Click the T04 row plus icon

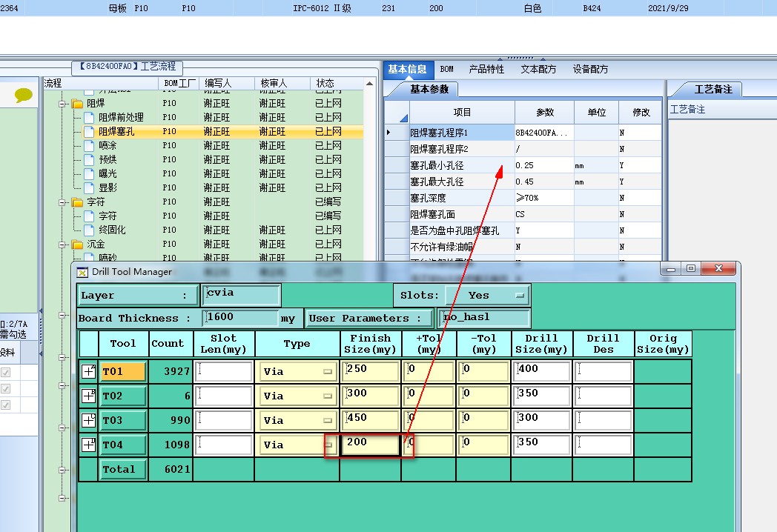(x=88, y=445)
